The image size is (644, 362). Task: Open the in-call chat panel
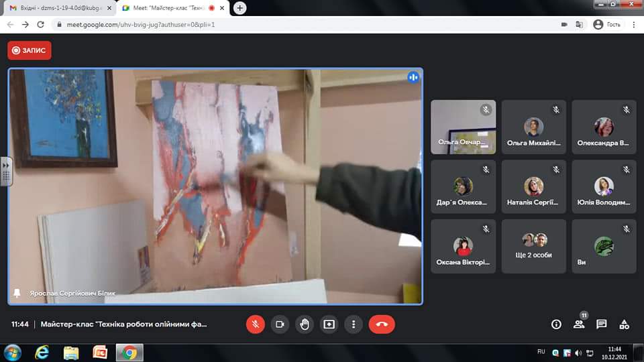point(601,324)
